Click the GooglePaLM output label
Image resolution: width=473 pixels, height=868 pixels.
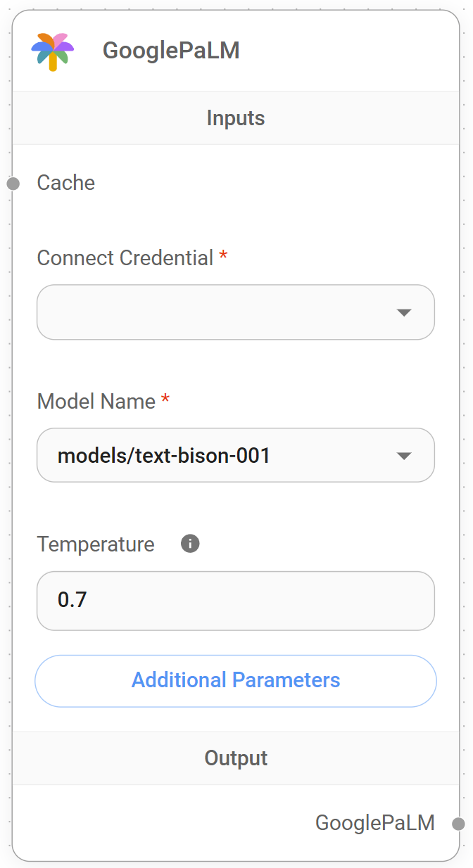(x=374, y=823)
